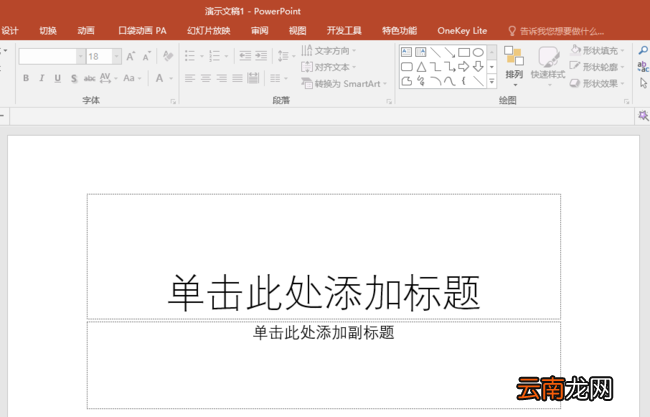Screen dimensions: 650x417
Task: Toggle Strikethrough abc formatting
Action: pyautogui.click(x=90, y=78)
